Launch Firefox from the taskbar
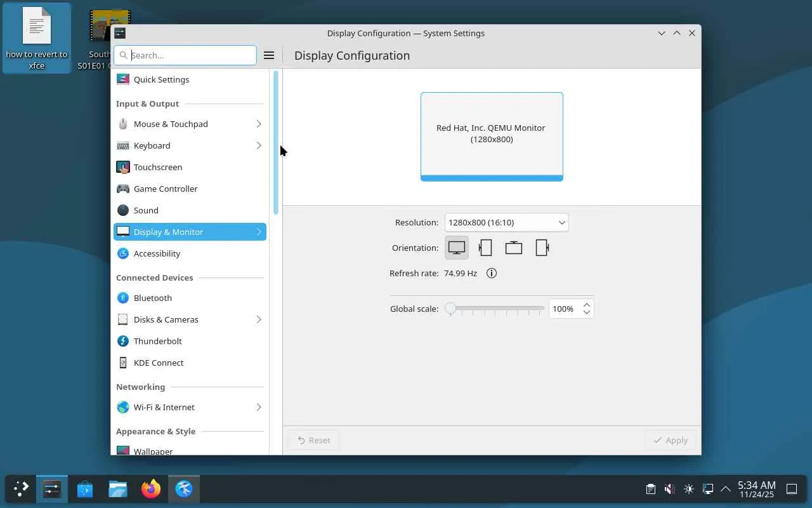The height and width of the screenshot is (508, 812). click(x=151, y=488)
